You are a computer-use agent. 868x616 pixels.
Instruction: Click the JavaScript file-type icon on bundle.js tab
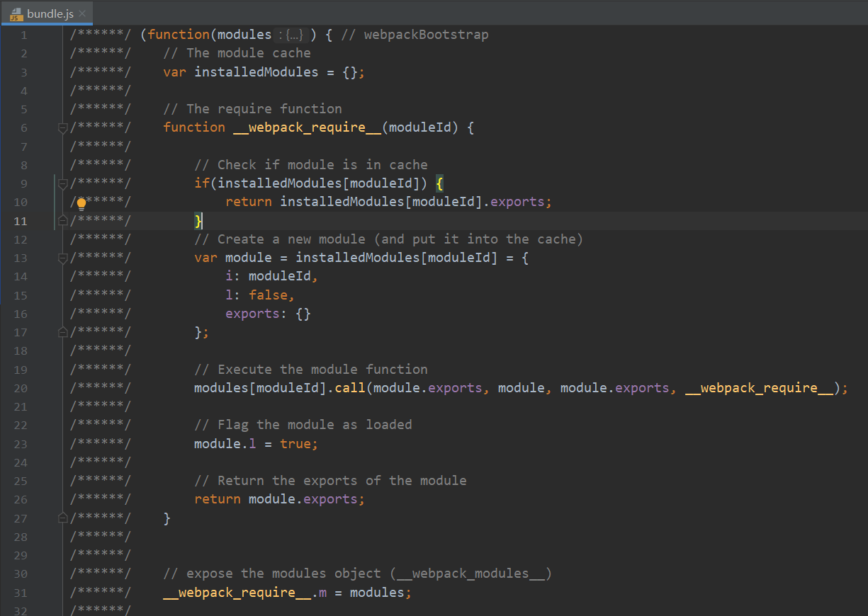[16, 13]
